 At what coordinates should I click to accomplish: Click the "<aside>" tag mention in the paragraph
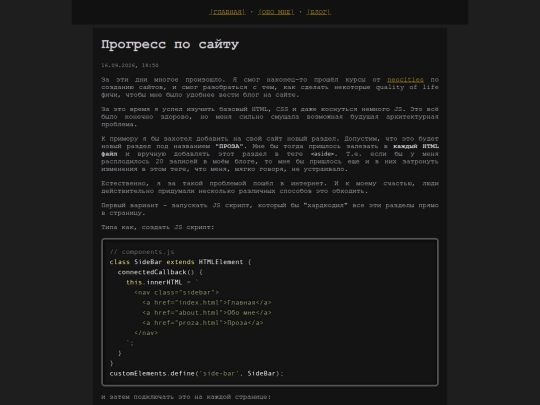pos(322,154)
